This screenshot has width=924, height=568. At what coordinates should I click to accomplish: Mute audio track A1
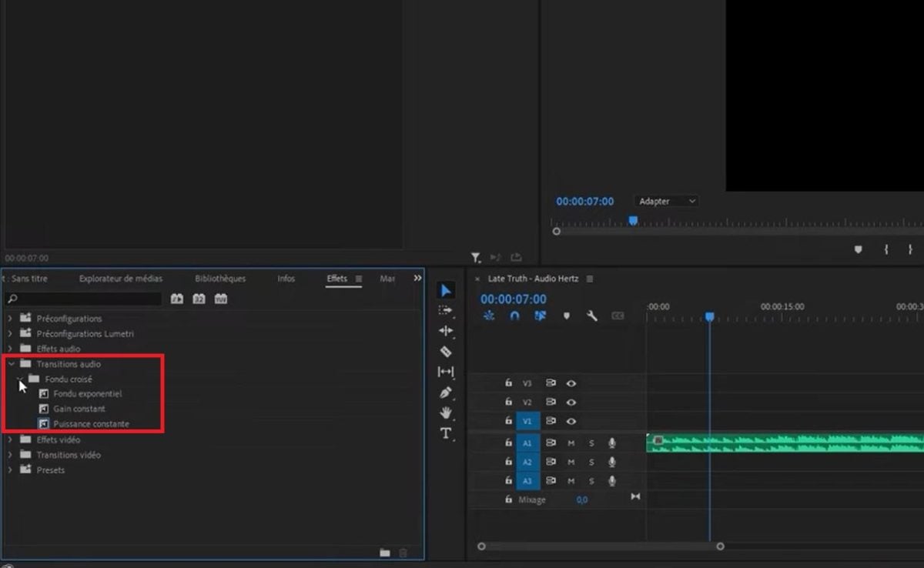(571, 443)
